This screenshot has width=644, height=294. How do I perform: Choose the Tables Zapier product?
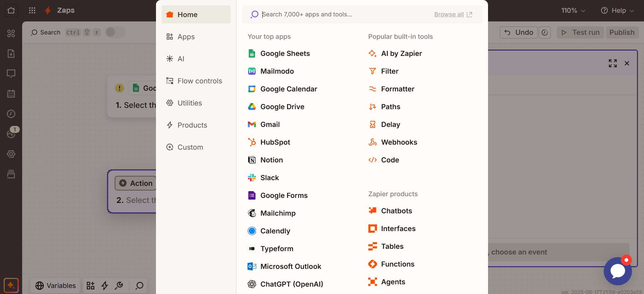pyautogui.click(x=386, y=246)
